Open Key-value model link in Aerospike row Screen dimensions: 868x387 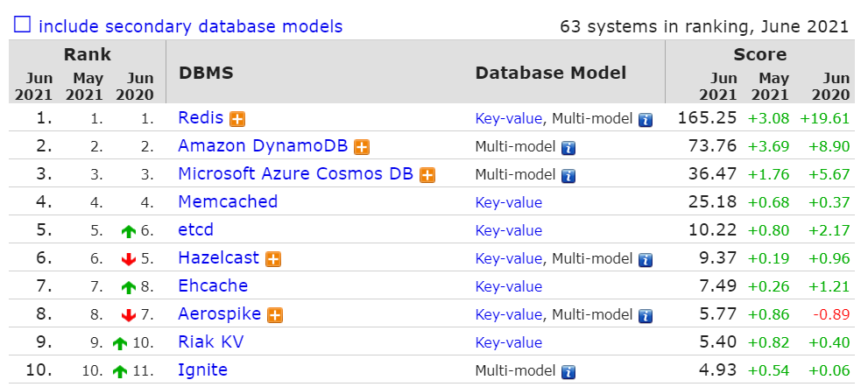pyautogui.click(x=508, y=315)
